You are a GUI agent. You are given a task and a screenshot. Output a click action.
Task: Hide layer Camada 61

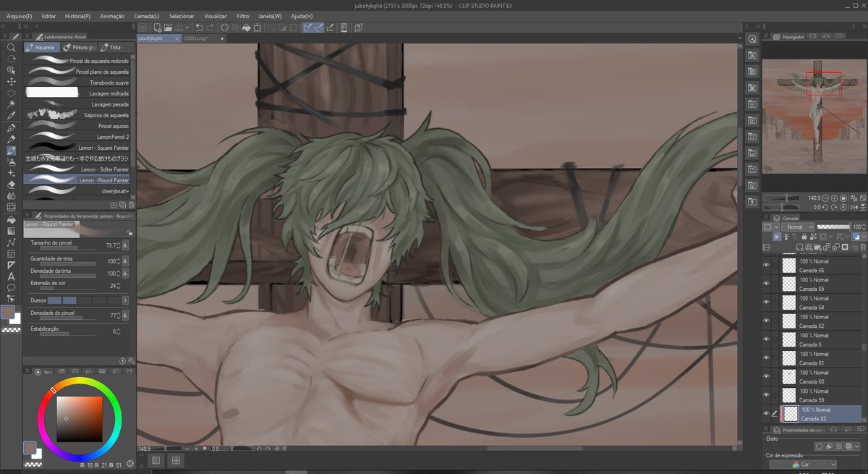click(766, 358)
